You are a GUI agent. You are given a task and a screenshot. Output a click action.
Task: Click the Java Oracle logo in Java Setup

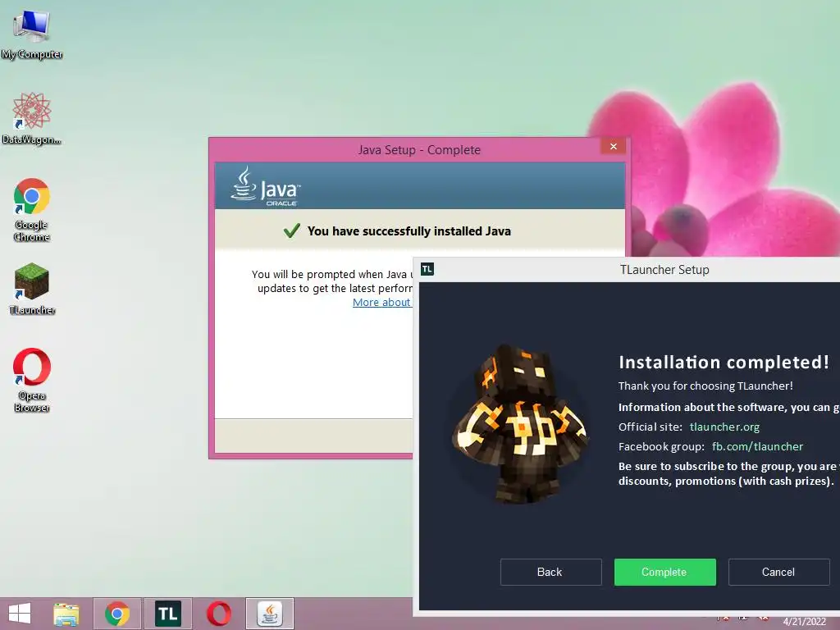click(266, 186)
